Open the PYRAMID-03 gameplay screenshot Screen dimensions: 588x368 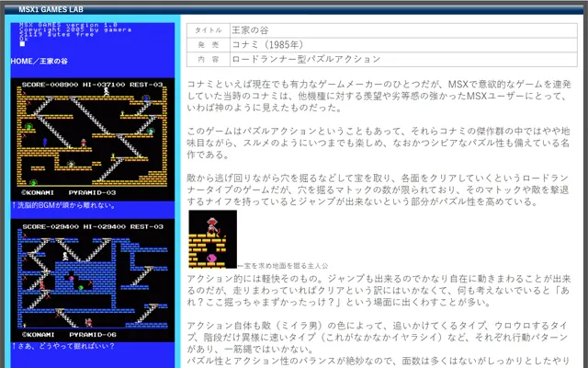pos(91,138)
